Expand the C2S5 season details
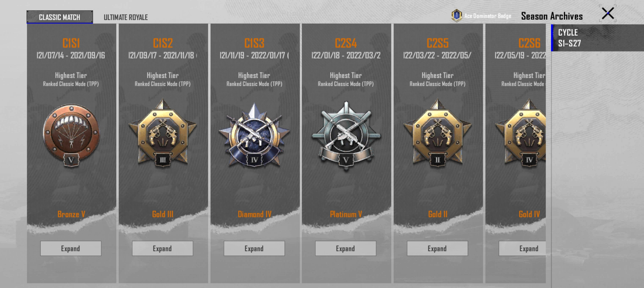This screenshot has width=644, height=288. pos(437,249)
